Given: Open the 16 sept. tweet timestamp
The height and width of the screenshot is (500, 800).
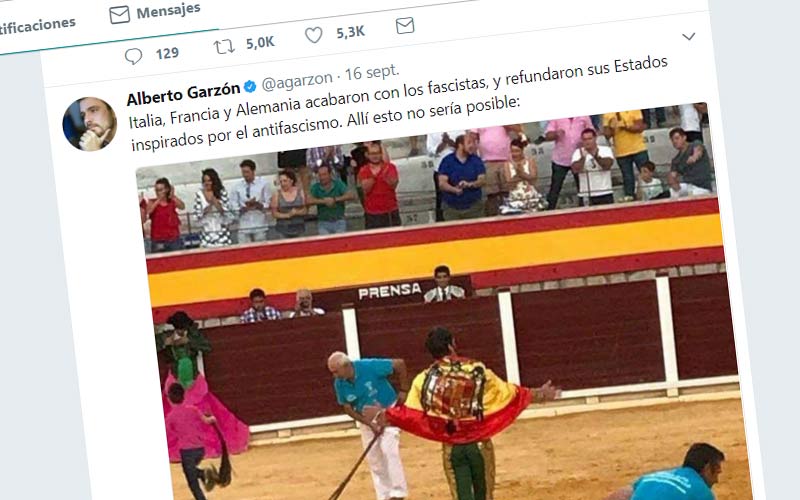Looking at the screenshot, I should point(372,72).
